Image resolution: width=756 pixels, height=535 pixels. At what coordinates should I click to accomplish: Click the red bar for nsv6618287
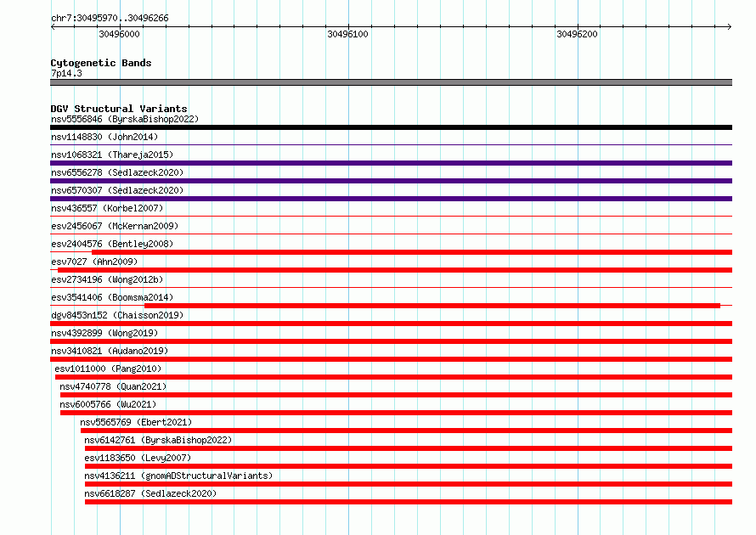click(409, 502)
